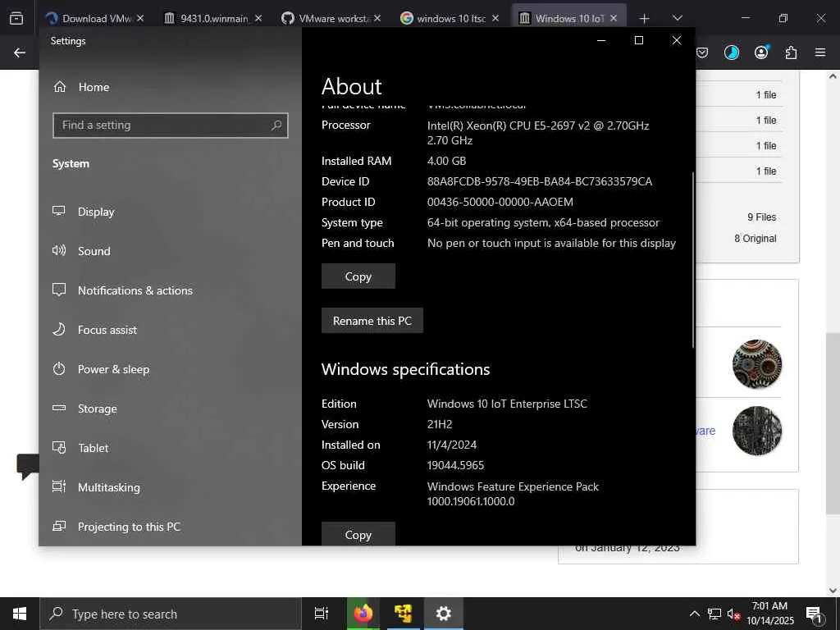Click the black speech bubble icon on webpage

click(x=28, y=466)
